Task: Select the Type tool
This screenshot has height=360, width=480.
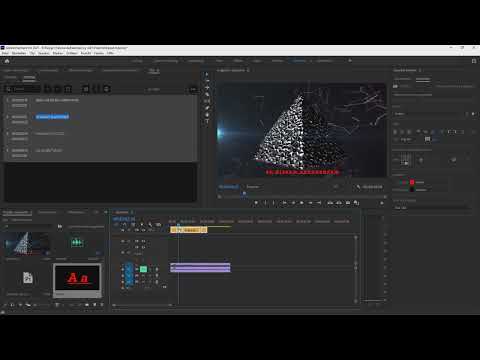Action: (x=207, y=121)
